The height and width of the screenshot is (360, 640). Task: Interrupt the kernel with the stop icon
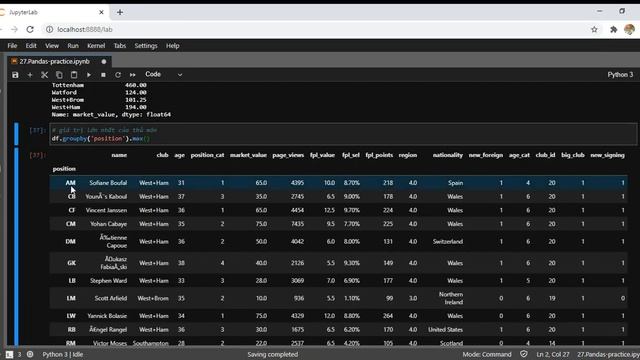click(103, 75)
